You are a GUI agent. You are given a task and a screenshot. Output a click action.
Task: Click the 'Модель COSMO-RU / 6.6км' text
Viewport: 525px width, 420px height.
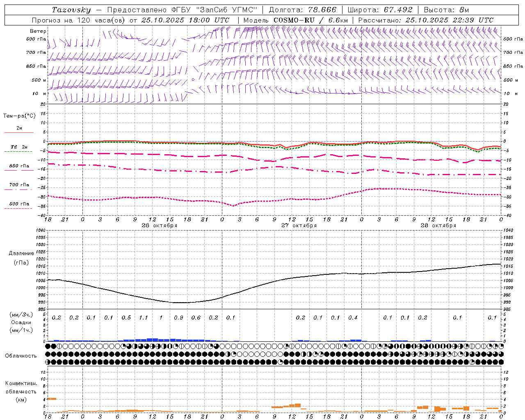pos(295,20)
